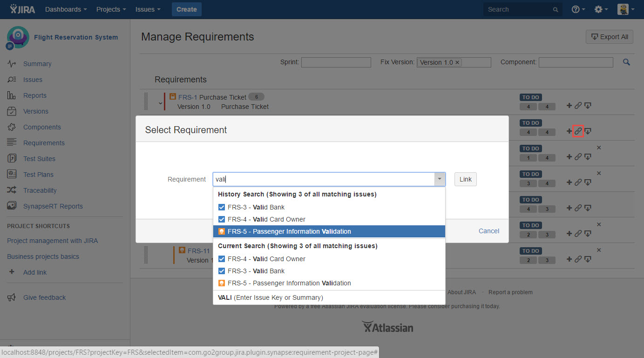Open Traceability in the sidebar

click(40, 190)
